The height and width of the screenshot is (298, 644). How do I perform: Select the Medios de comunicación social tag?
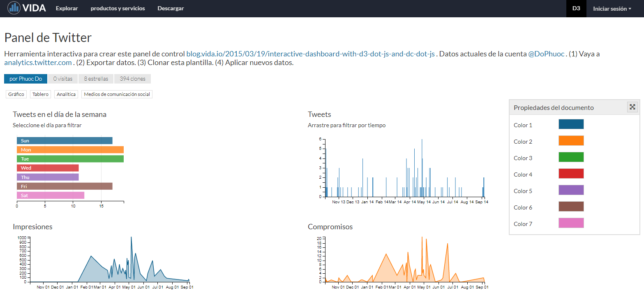(x=117, y=94)
